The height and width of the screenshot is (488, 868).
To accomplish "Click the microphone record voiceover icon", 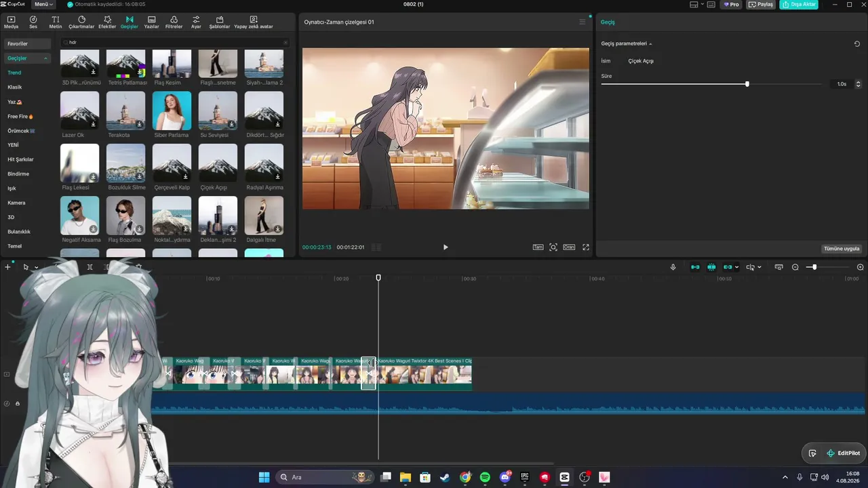I will tap(673, 267).
